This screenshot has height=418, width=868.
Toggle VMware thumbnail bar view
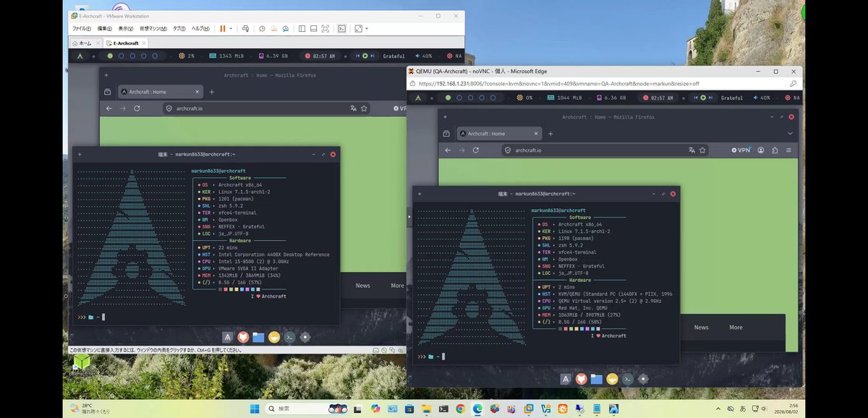coord(312,28)
